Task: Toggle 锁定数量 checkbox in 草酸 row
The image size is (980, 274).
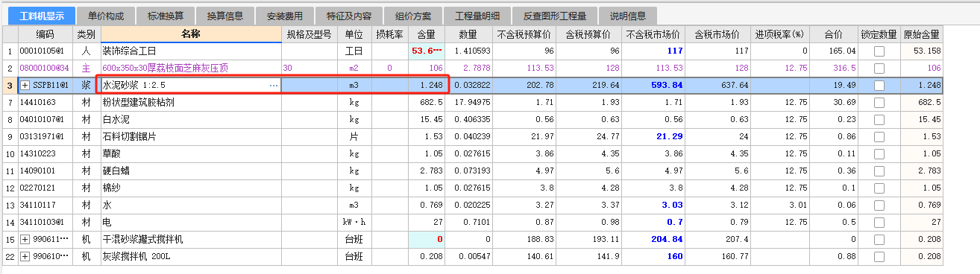Action: 879,153
